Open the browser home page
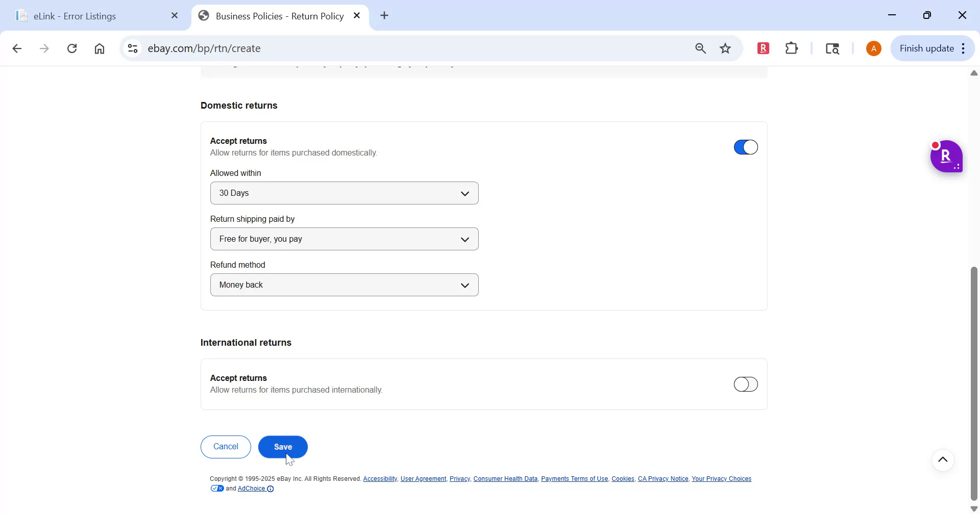 click(x=100, y=48)
